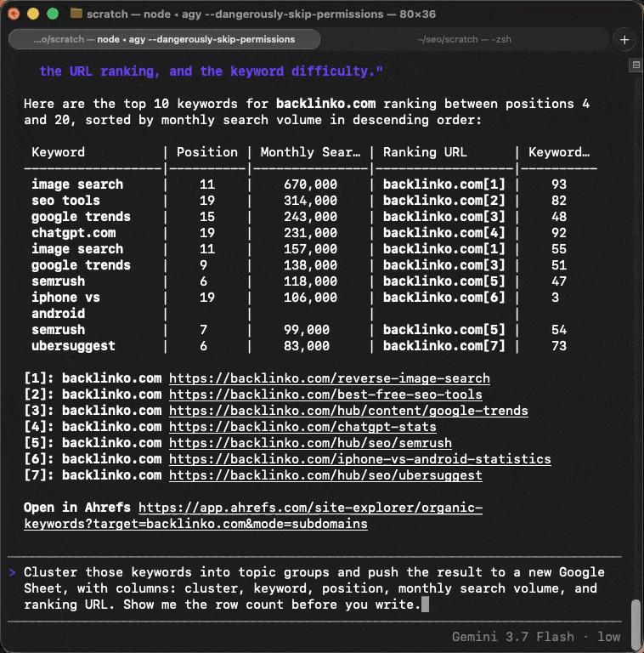Click the keyword difficulty value 82
The height and width of the screenshot is (653, 644).
[x=559, y=201]
